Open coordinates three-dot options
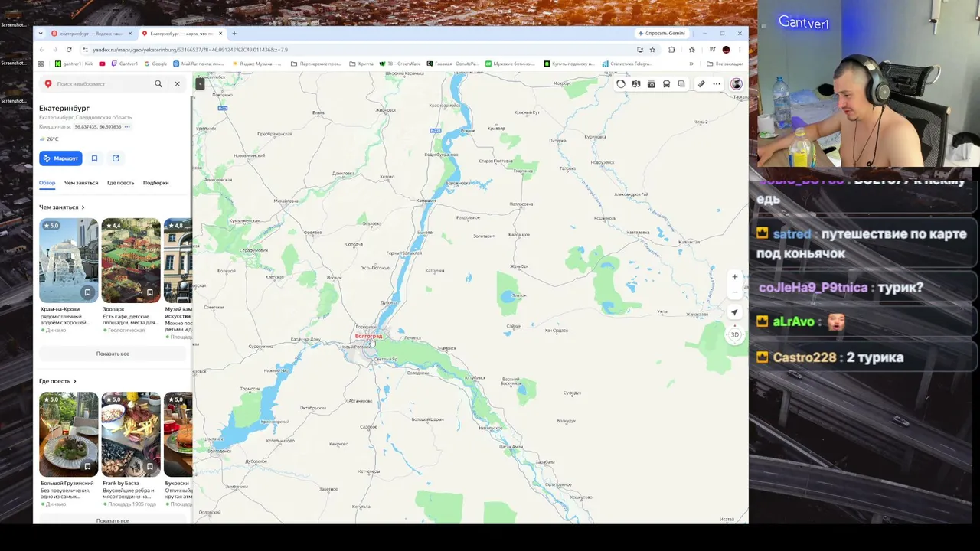 point(127,127)
